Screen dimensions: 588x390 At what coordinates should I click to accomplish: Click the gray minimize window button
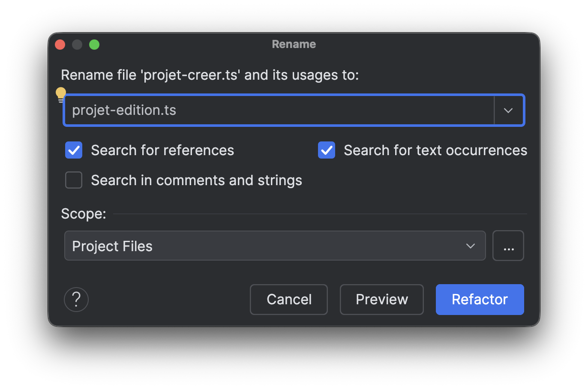pyautogui.click(x=77, y=45)
